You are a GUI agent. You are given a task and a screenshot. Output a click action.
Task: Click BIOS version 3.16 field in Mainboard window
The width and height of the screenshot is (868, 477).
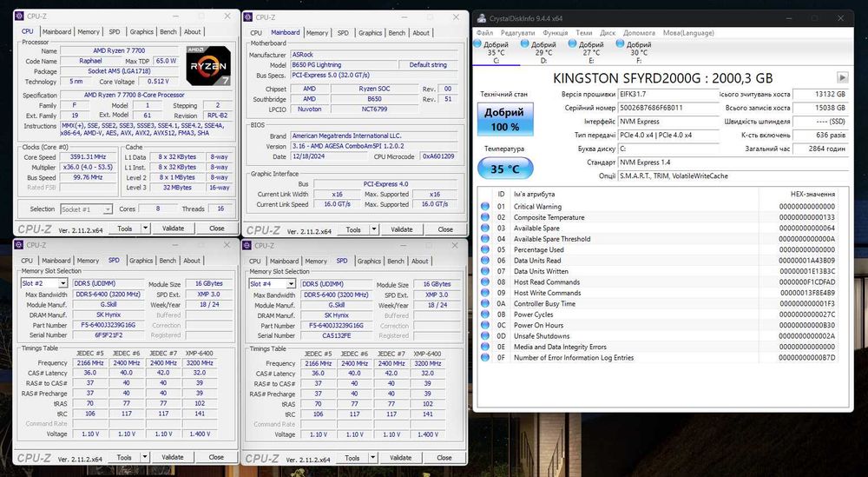(374, 146)
